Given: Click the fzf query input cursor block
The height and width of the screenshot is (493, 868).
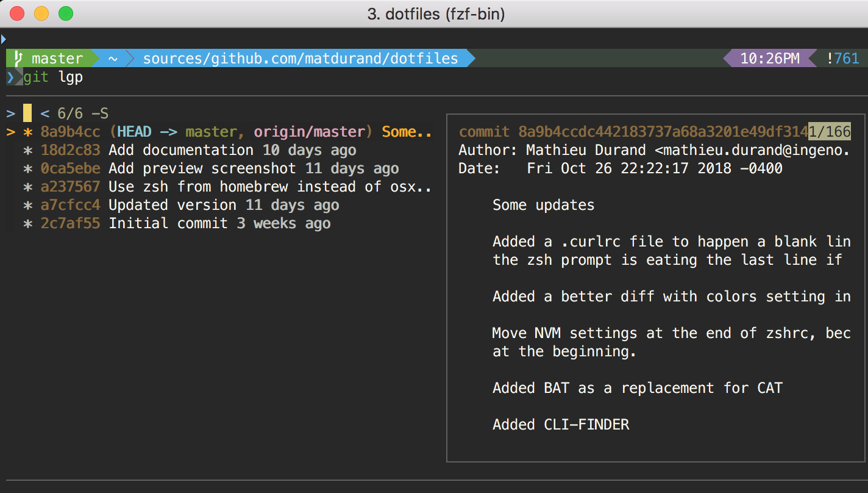Looking at the screenshot, I should (27, 113).
